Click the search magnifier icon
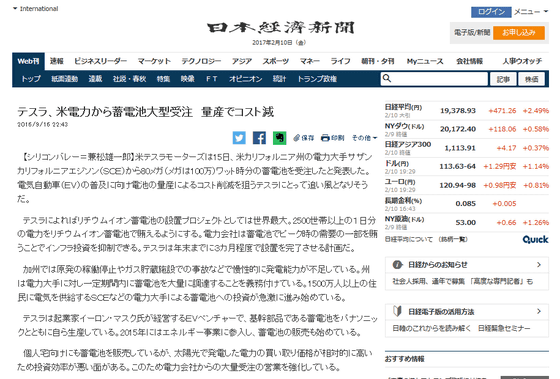560x379 pixels. (x=386, y=78)
